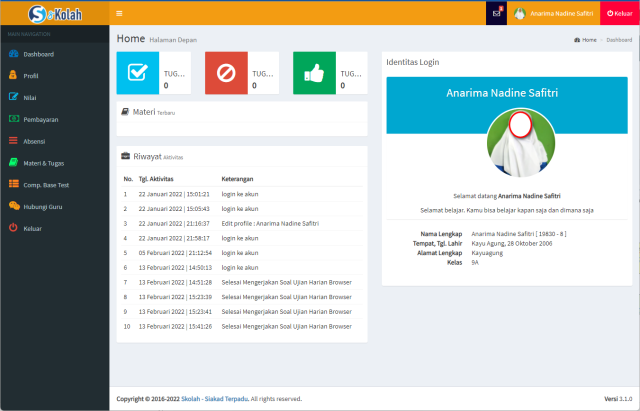The height and width of the screenshot is (411, 640).
Task: Click the Absensi list icon
Action: (x=13, y=141)
